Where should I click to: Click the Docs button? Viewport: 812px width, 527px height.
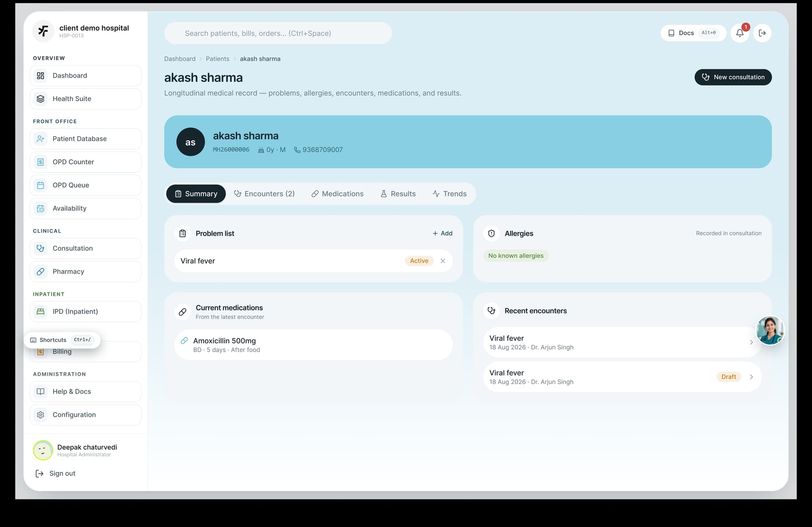point(693,33)
